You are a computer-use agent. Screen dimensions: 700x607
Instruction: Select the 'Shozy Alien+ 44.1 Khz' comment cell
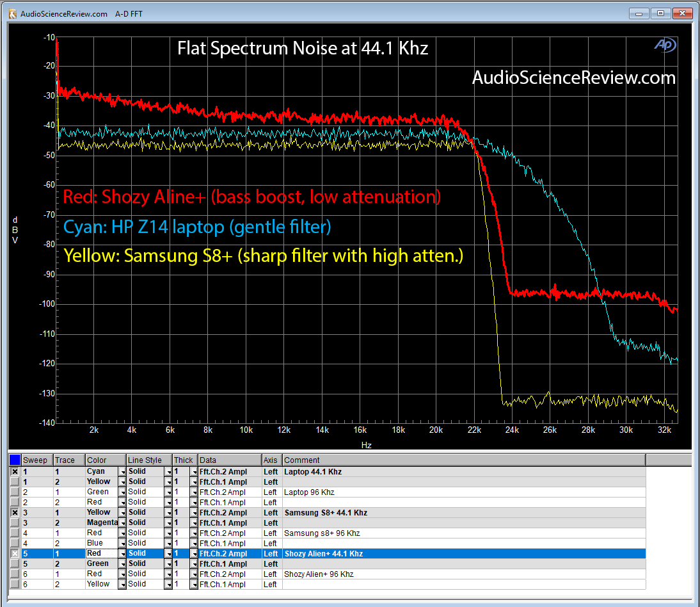click(464, 554)
